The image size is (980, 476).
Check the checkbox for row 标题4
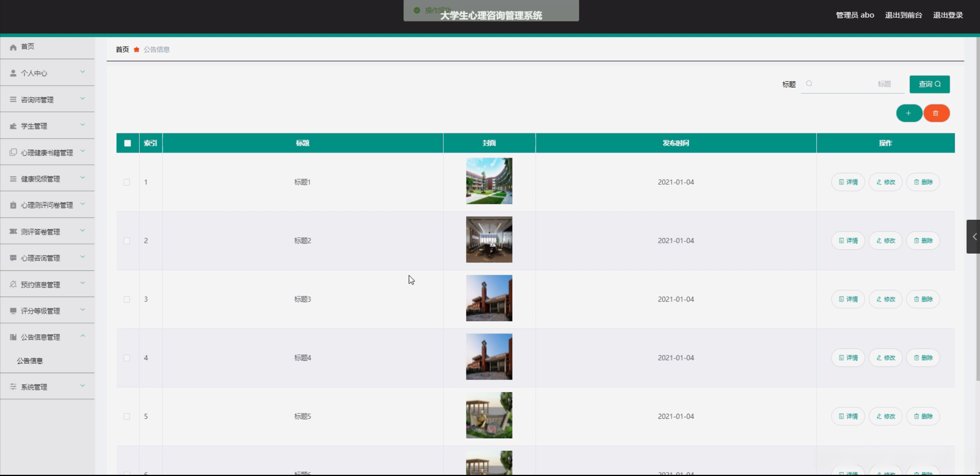click(127, 358)
